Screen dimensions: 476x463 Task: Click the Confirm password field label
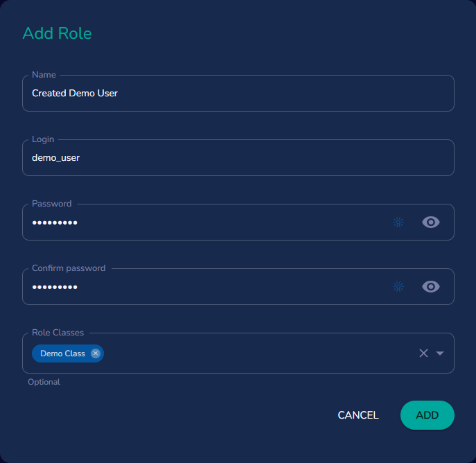point(69,268)
